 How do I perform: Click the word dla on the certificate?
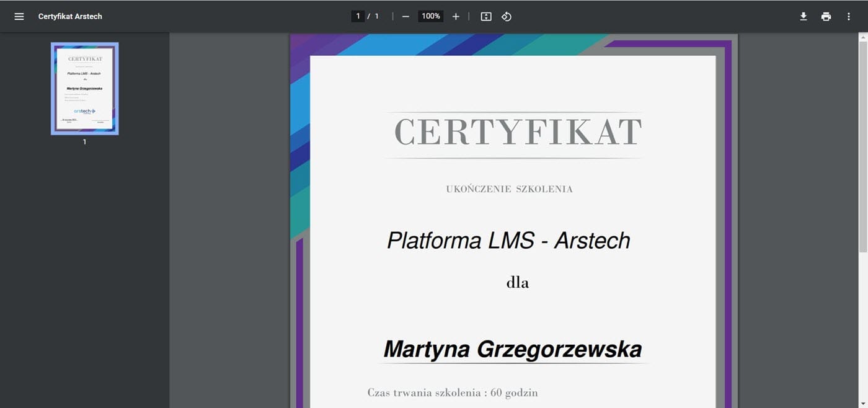pyautogui.click(x=518, y=283)
